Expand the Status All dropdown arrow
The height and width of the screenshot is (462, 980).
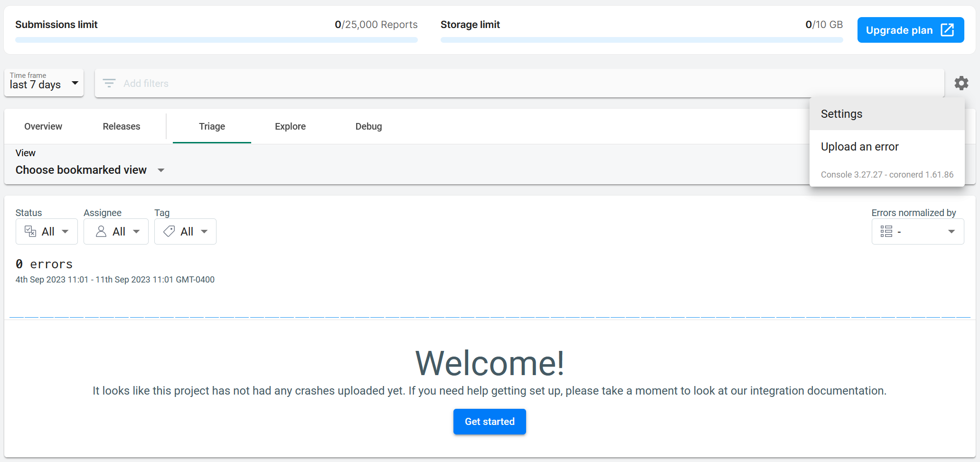(x=66, y=231)
